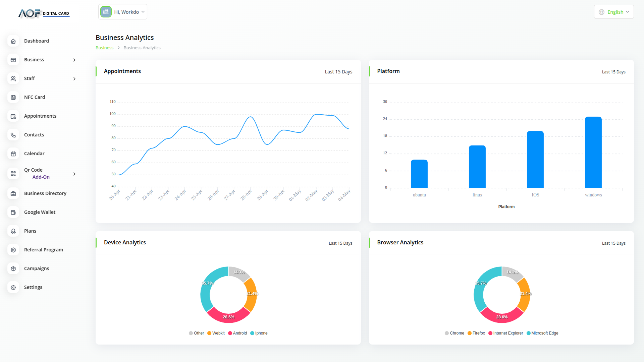644x362 pixels.
Task: Click the Business breadcrumb link
Action: click(x=104, y=48)
